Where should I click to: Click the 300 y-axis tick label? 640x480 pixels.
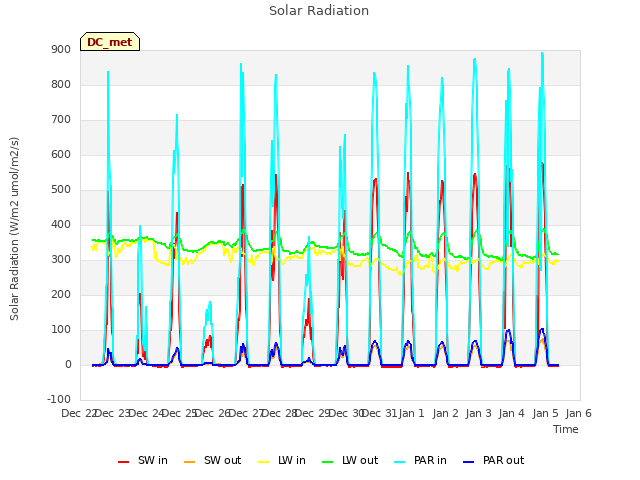[x=61, y=260]
